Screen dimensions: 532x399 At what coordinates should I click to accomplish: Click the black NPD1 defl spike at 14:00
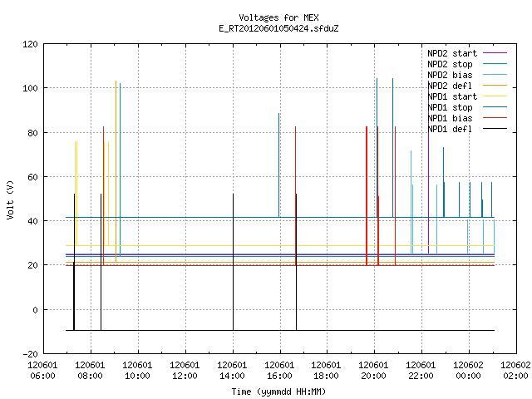(x=233, y=262)
